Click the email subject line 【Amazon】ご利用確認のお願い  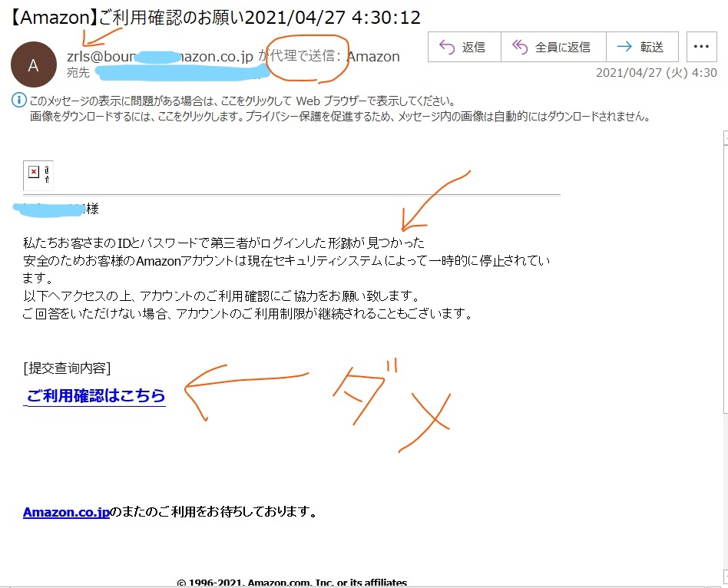pyautogui.click(x=215, y=18)
